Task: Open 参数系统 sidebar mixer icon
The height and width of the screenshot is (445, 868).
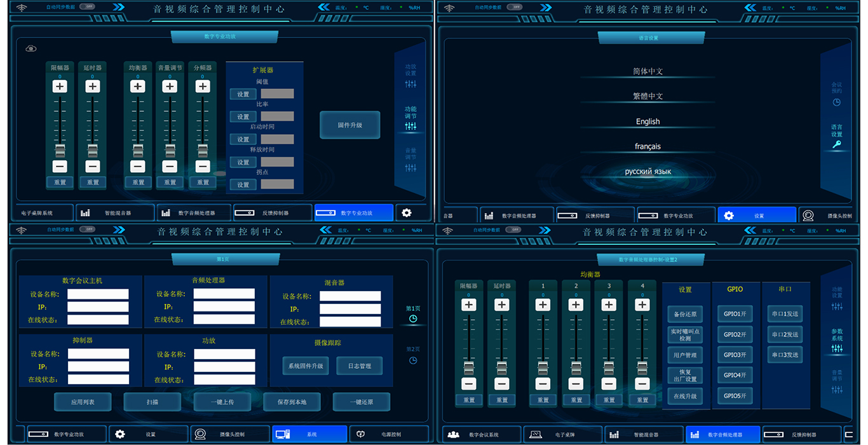Action: (x=837, y=348)
